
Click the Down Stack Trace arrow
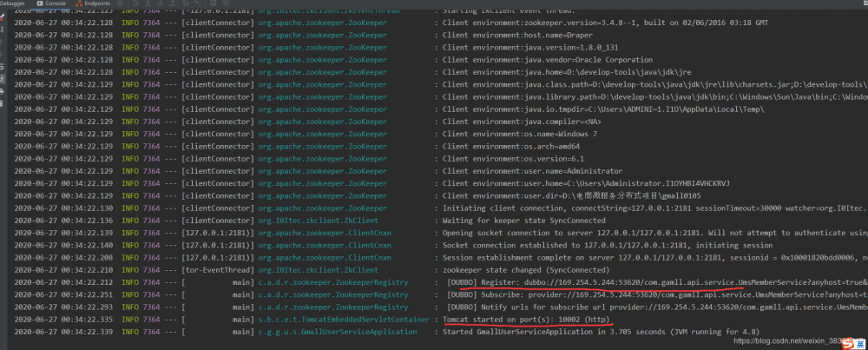point(3,54)
